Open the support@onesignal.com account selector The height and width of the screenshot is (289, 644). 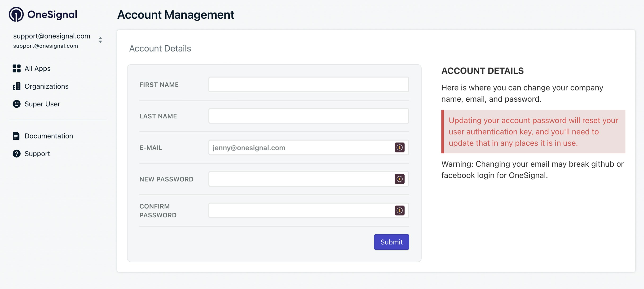(52, 40)
